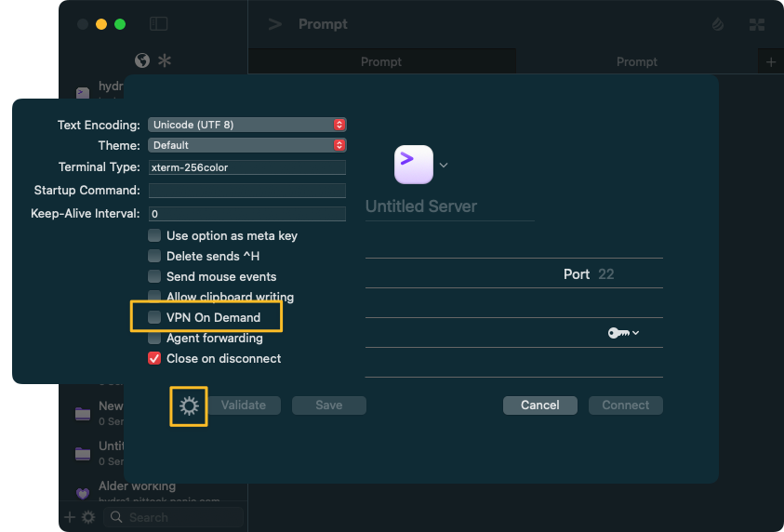Click the Startup Command field
Screen dimensions: 784x532
point(247,190)
